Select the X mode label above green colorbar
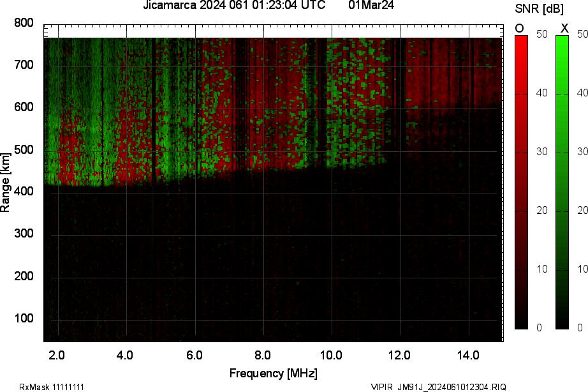The height and width of the screenshot is (392, 588). coord(564,28)
